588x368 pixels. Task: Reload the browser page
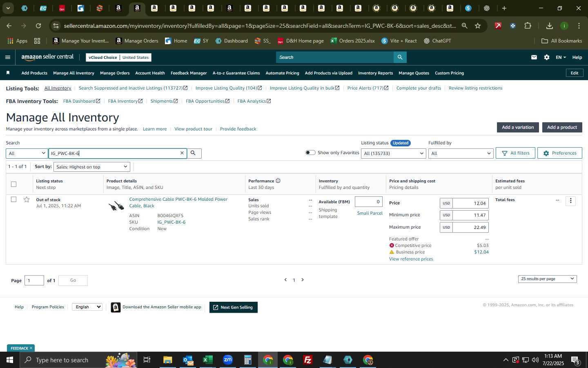[x=38, y=26]
